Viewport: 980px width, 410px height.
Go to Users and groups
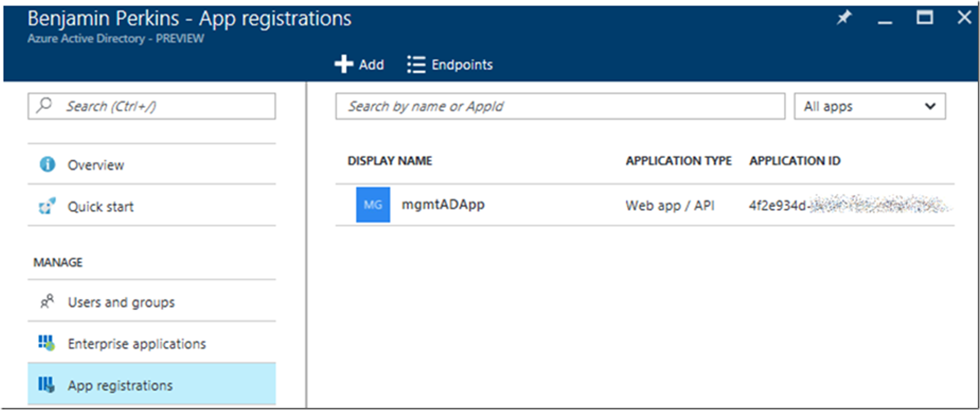click(121, 302)
